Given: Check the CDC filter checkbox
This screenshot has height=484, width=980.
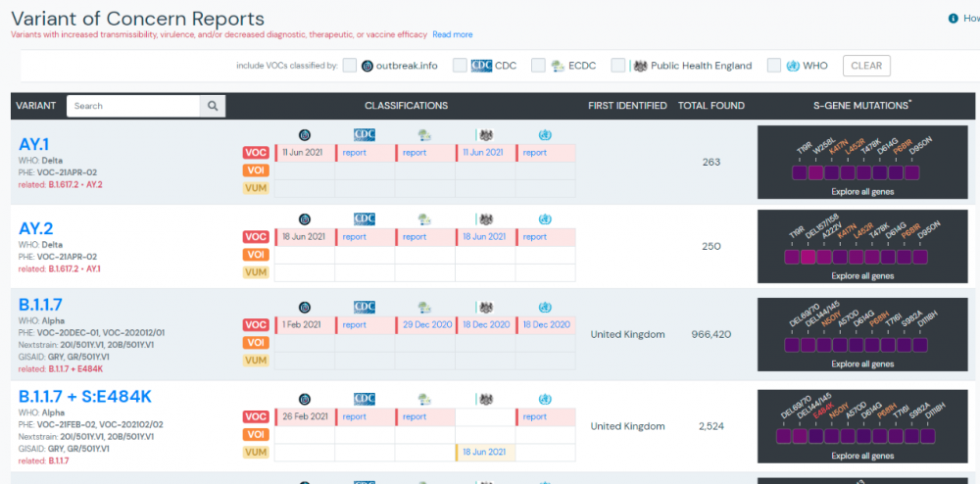Looking at the screenshot, I should click(459, 66).
